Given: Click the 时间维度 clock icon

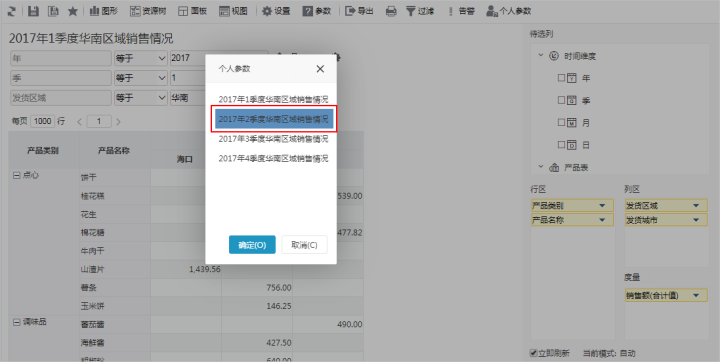Looking at the screenshot, I should point(554,56).
